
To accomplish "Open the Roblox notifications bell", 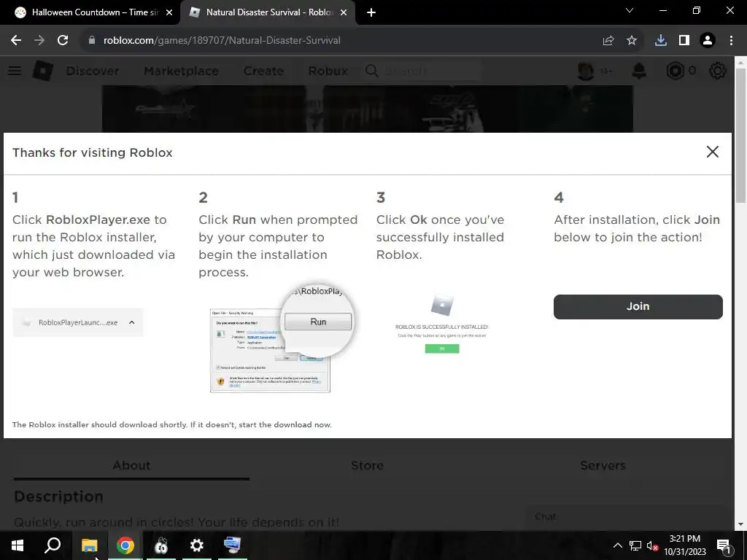I will point(639,71).
